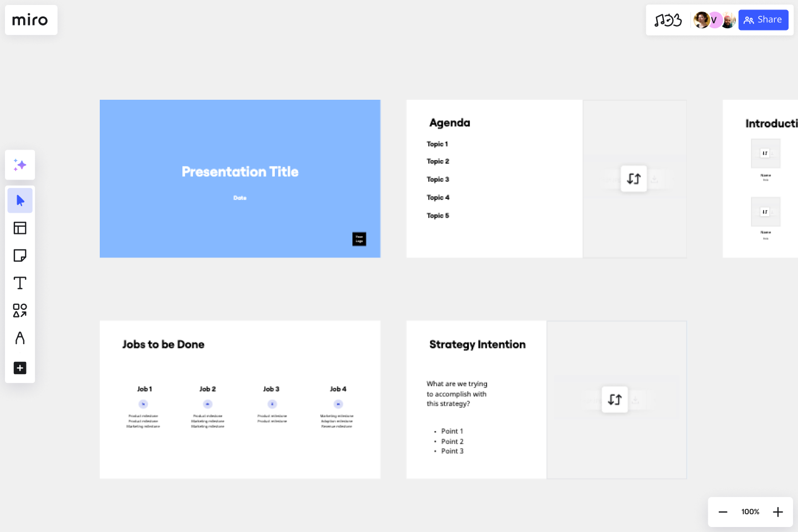
Task: Select the cursor Select tool
Action: coord(20,200)
